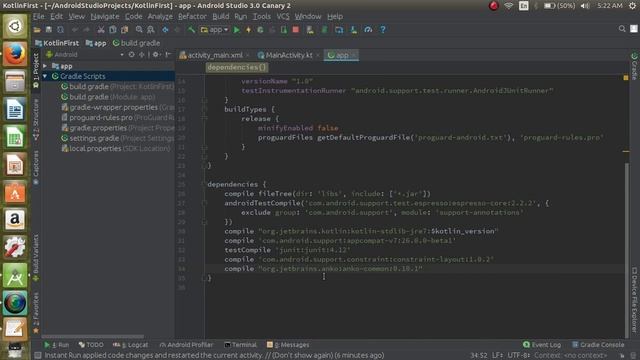The width and height of the screenshot is (640, 360).
Task: Open the Logcat tool window
Action: click(x=131, y=345)
